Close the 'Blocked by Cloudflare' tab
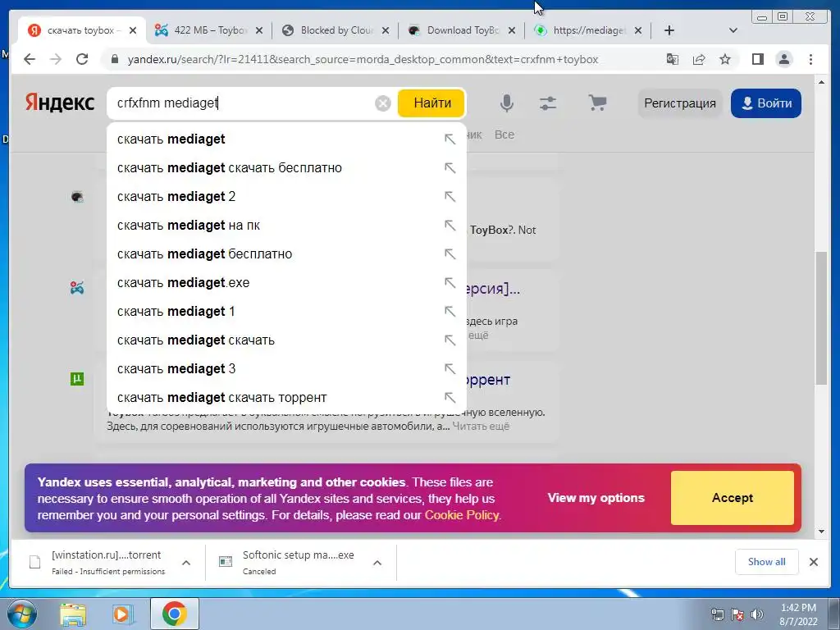The height and width of the screenshot is (630, 840). (x=386, y=30)
